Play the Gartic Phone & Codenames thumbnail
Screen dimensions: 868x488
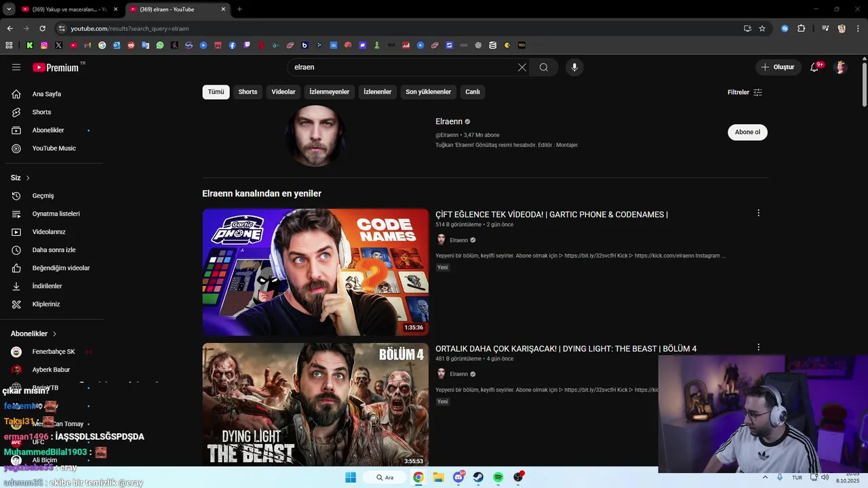click(315, 272)
